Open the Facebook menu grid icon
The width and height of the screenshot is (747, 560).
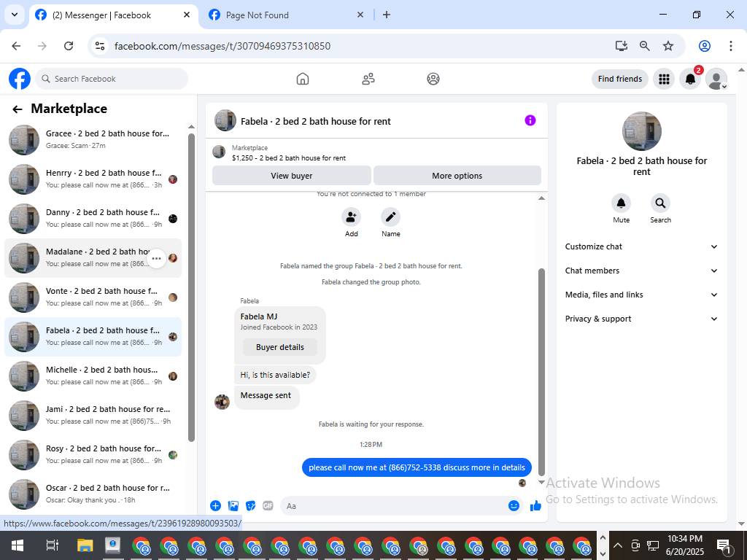(x=664, y=79)
